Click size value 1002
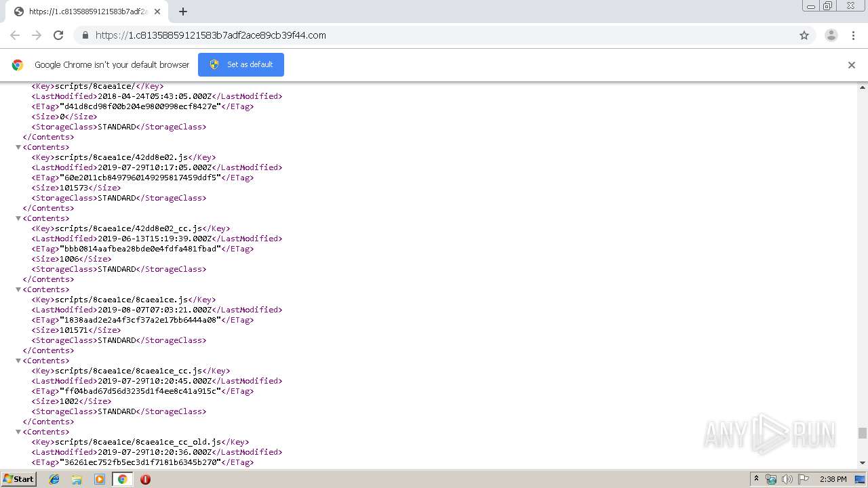Image resolution: width=868 pixels, height=488 pixels. pos(69,401)
